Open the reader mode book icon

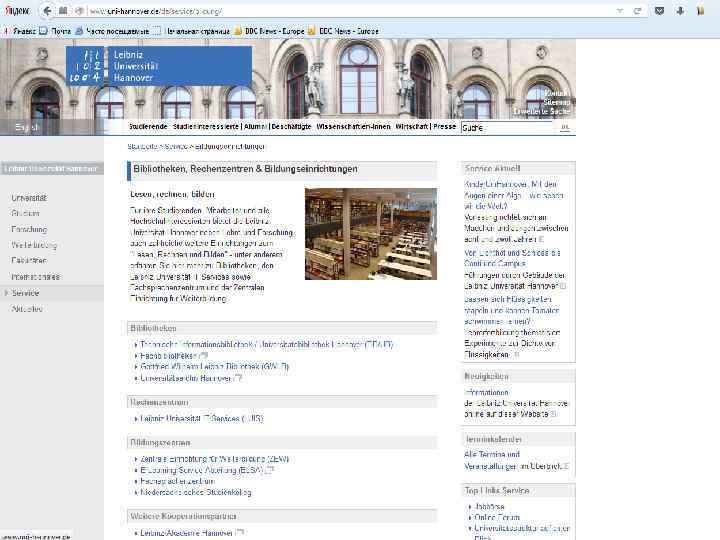pyautogui.click(x=63, y=11)
